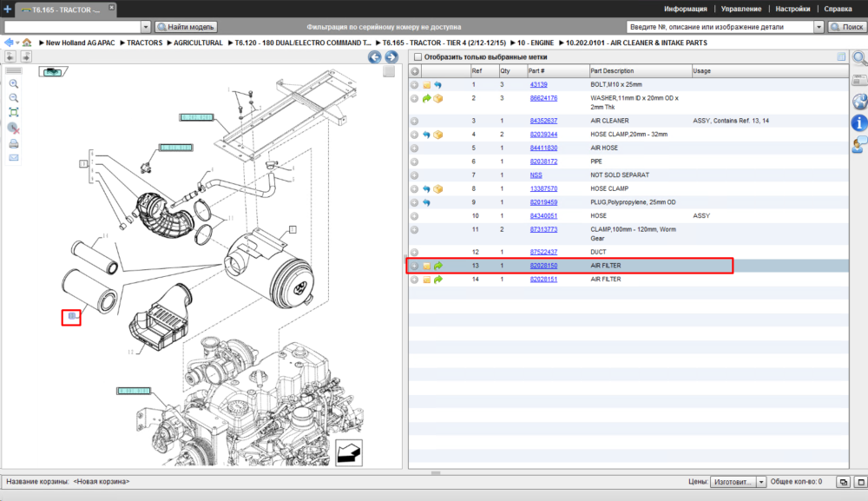Add BOLT M10 x 25mm row to cart
The width and height of the screenshot is (868, 501).
pyautogui.click(x=415, y=85)
